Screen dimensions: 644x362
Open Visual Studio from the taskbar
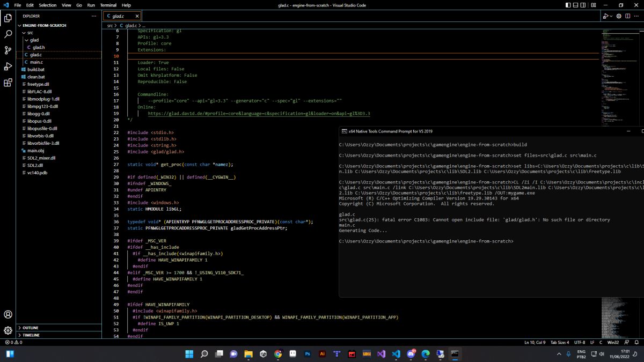point(381,354)
